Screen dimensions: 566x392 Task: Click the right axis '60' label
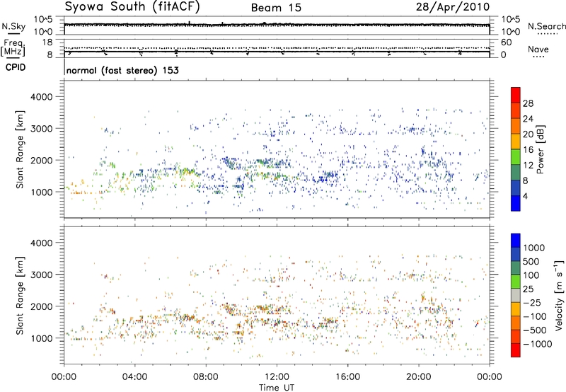click(x=506, y=42)
